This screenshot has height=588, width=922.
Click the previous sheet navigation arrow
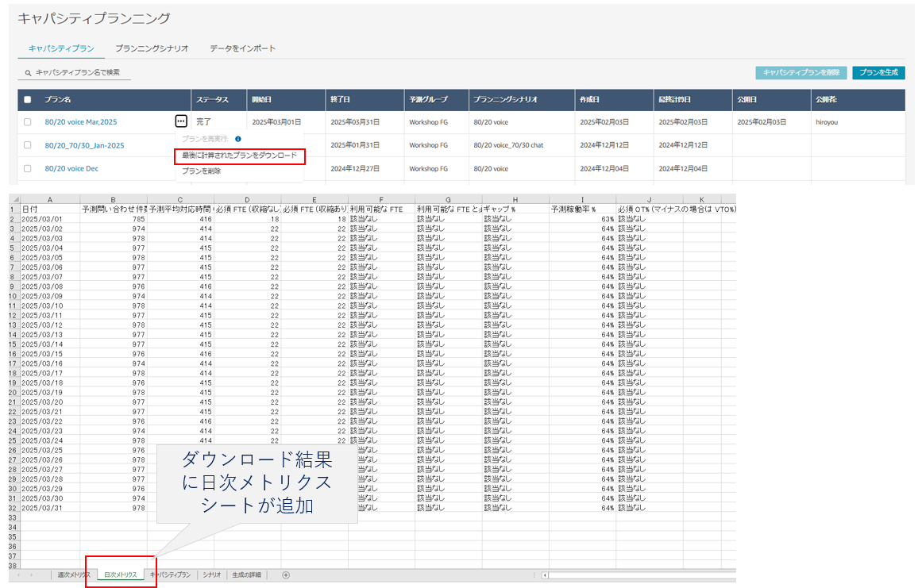point(17,575)
